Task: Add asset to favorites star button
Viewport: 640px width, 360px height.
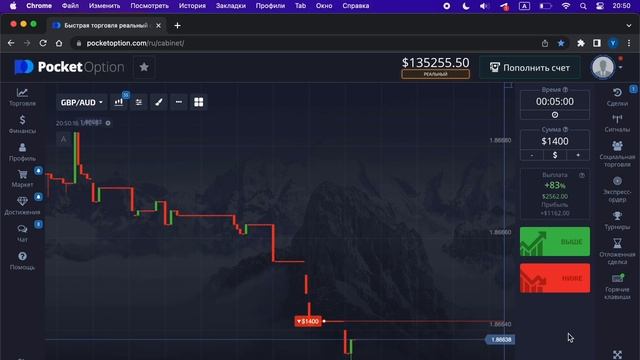Action: pos(144,67)
